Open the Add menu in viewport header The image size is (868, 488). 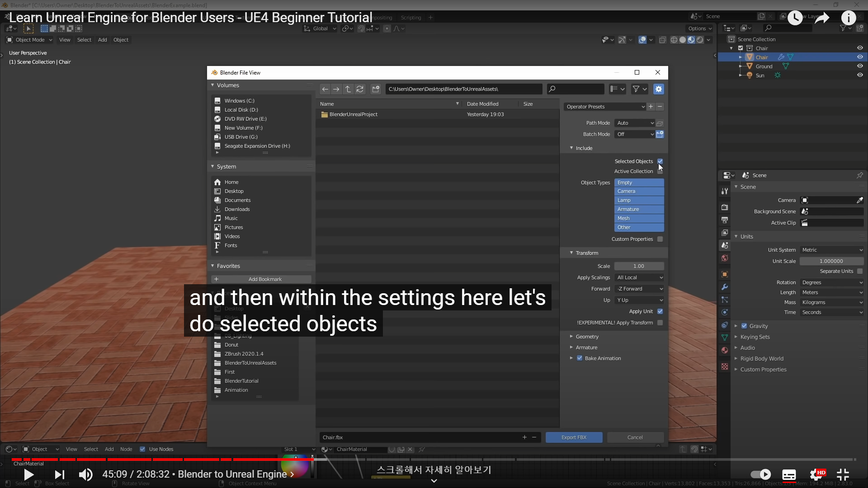[x=102, y=40]
